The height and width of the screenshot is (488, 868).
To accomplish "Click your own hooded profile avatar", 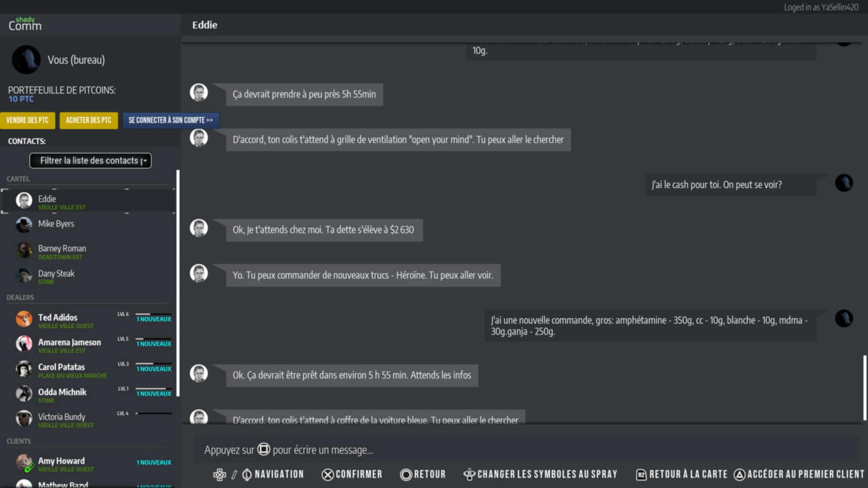I will [x=26, y=60].
